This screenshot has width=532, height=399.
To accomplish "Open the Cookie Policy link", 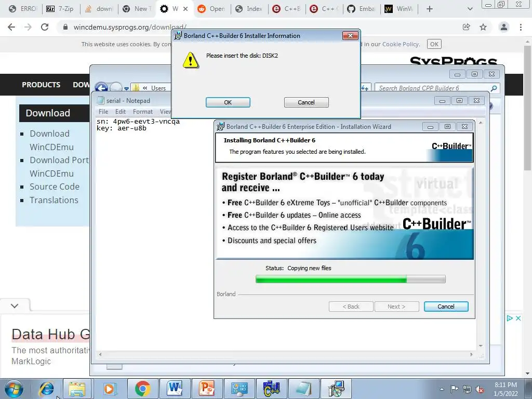I will coord(401,44).
